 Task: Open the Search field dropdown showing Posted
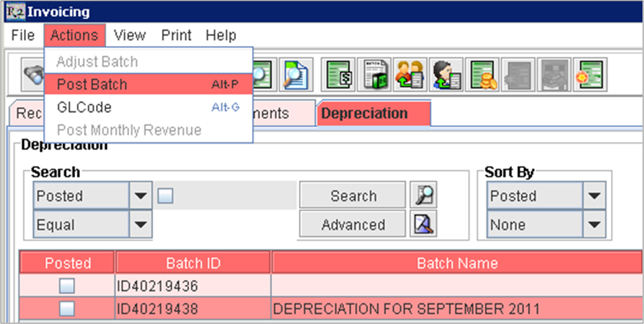(140, 196)
